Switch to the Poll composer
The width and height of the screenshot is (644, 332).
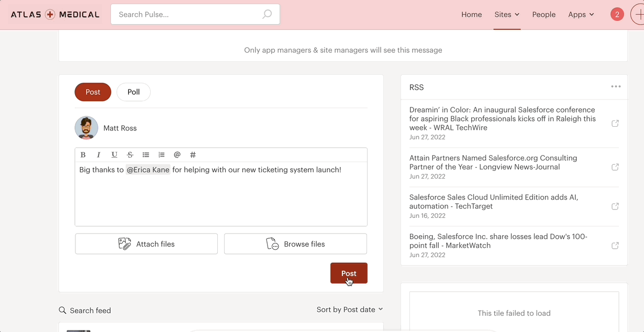[x=134, y=92]
